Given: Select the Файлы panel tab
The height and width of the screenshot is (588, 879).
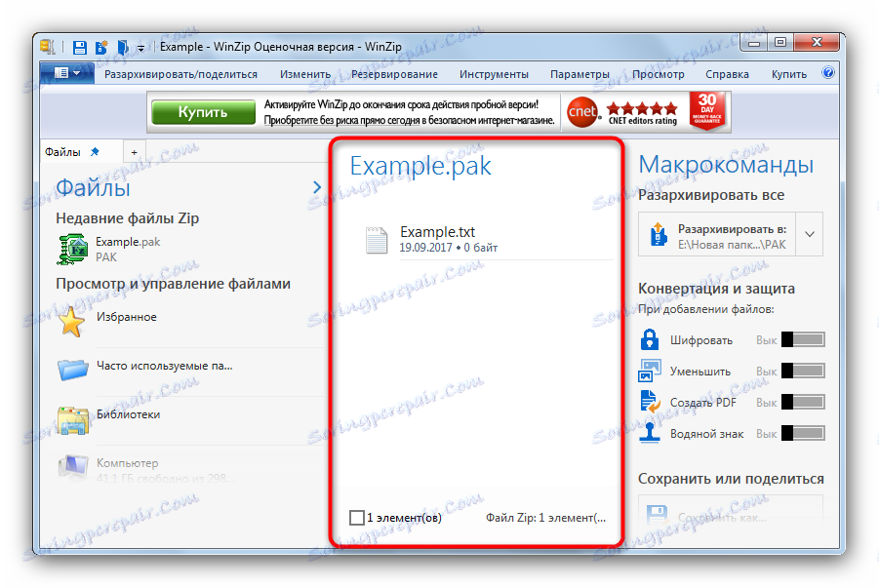Looking at the screenshot, I should pos(82,152).
